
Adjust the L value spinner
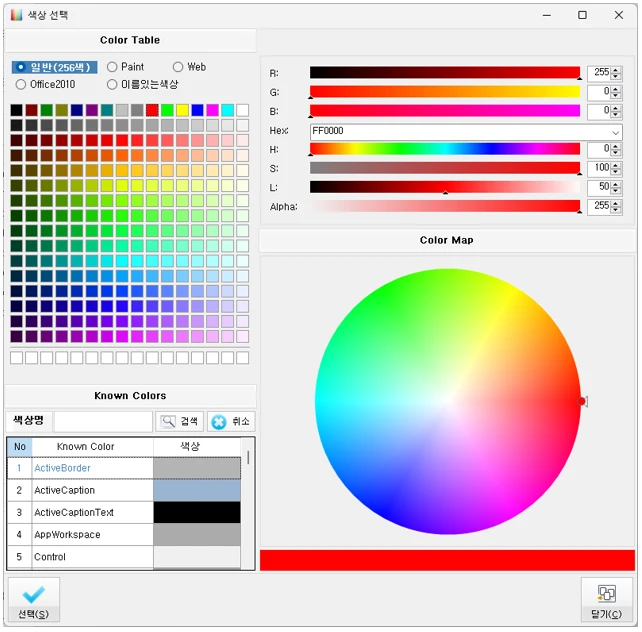[x=616, y=187]
